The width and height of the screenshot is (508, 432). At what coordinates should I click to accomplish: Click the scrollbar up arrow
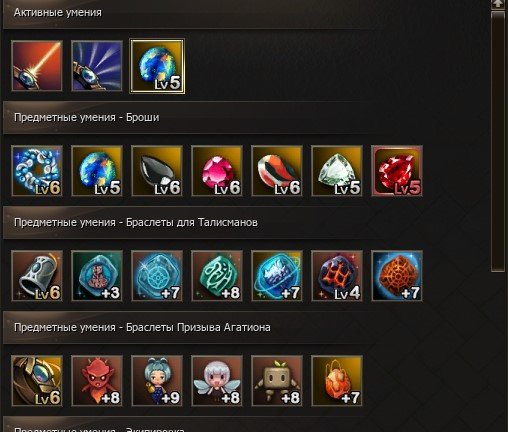point(498,4)
